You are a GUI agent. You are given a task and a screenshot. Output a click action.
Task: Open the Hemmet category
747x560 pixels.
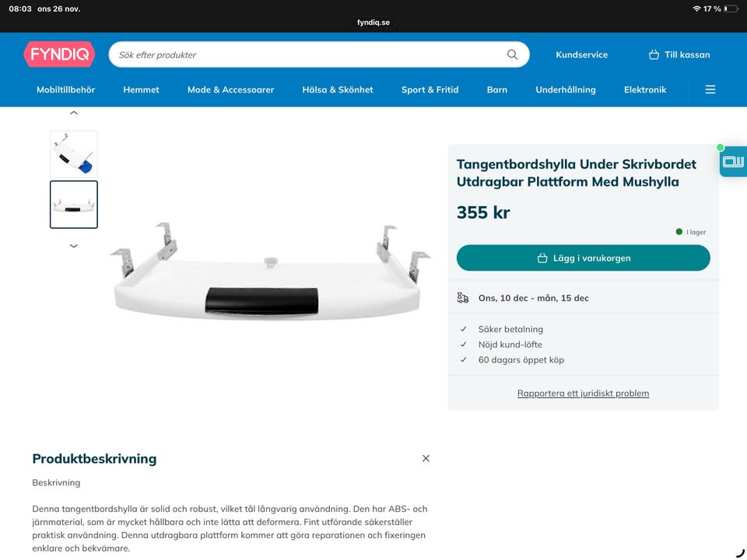pos(141,89)
